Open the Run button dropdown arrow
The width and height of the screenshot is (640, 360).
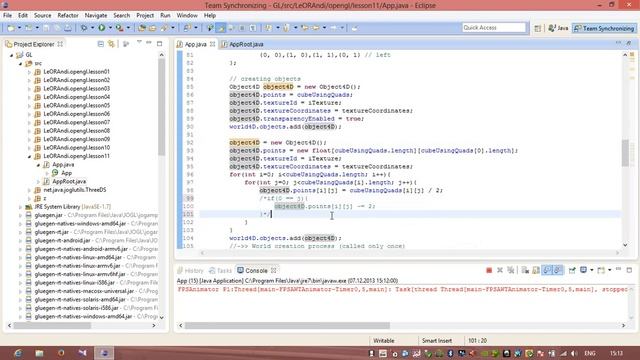110,28
